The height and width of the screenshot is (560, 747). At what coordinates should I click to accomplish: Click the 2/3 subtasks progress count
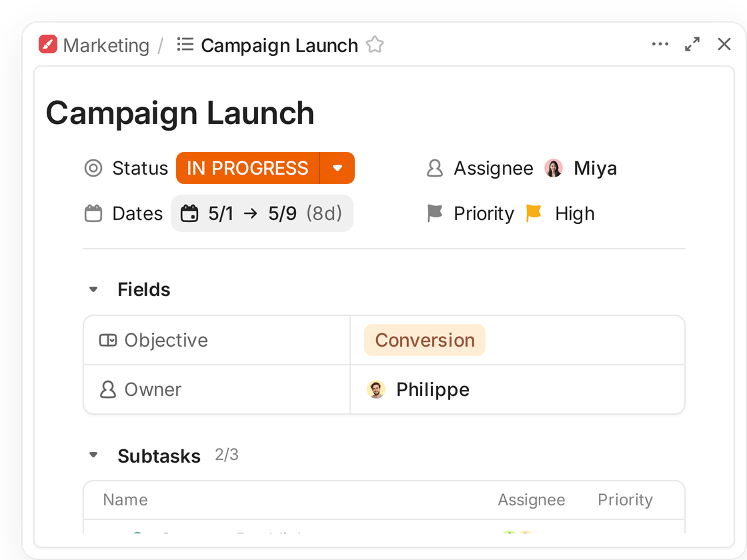tap(227, 455)
